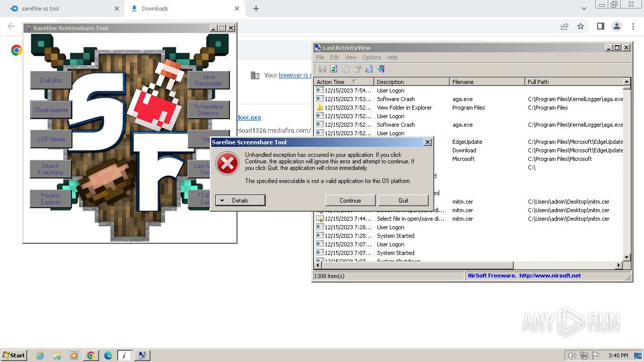Image resolution: width=644 pixels, height=362 pixels.
Task: Click the Refresh icon in LastActivityView toolbar
Action: tap(334, 69)
